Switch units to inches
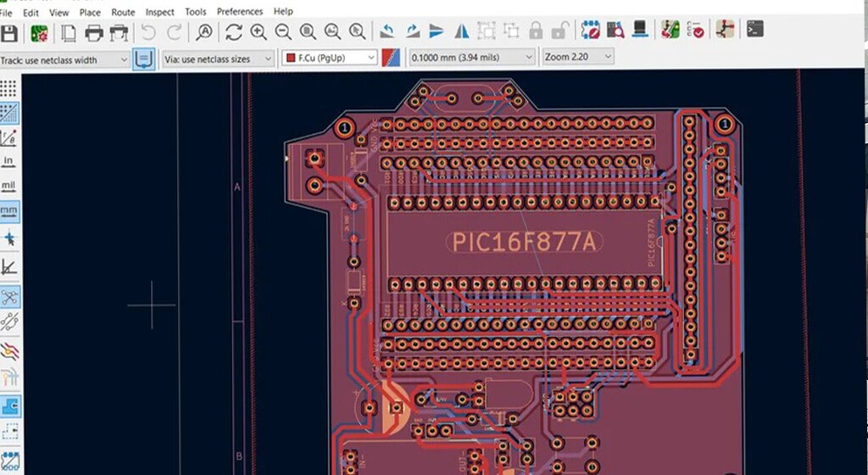This screenshot has height=475, width=868. point(8,161)
